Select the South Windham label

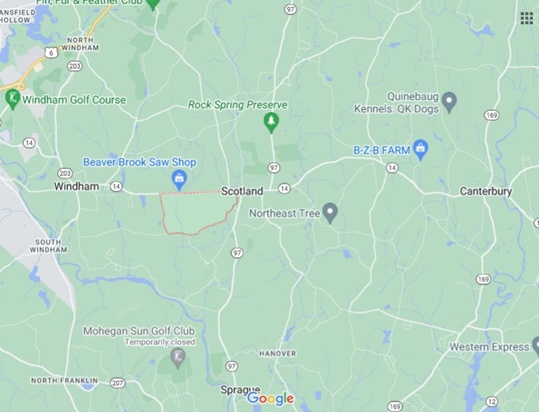tap(48, 246)
